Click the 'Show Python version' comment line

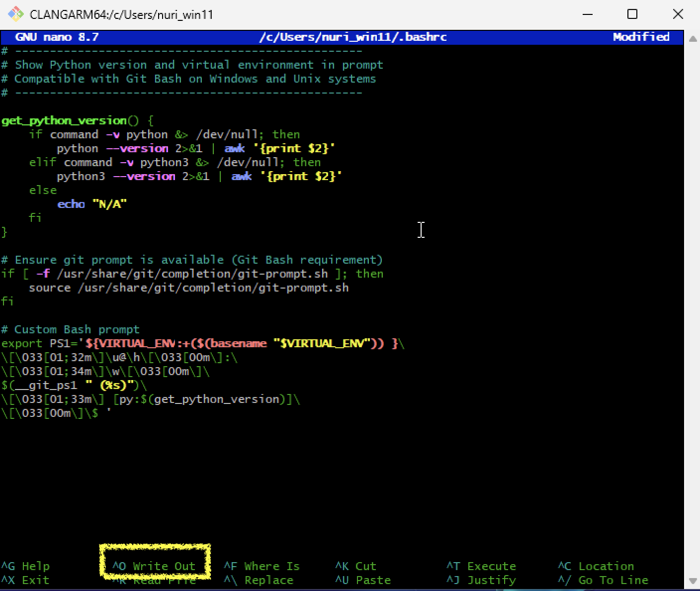point(192,65)
